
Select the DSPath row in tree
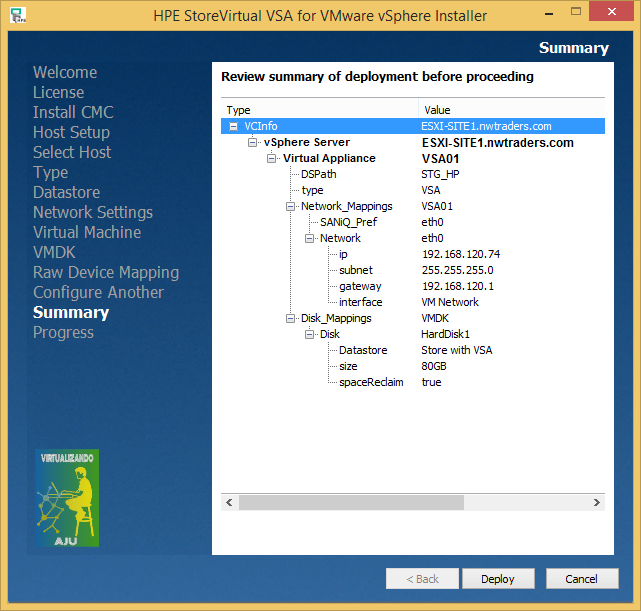318,174
